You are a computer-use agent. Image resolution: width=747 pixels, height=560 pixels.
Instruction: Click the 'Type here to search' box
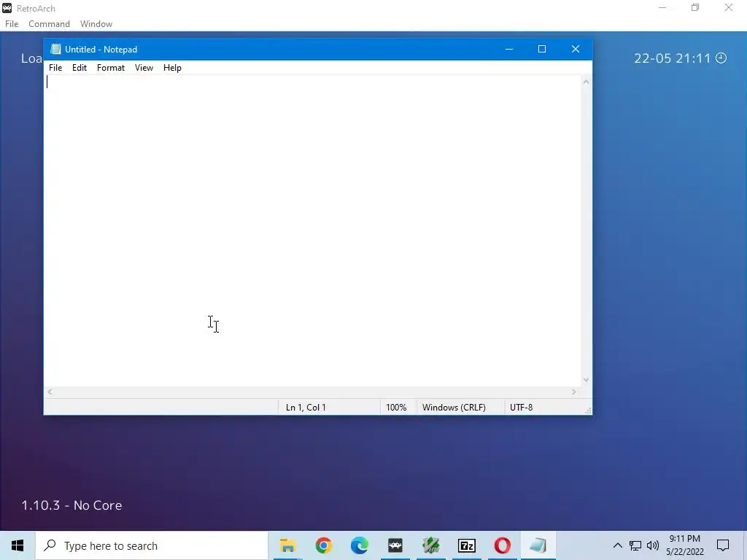point(152,545)
